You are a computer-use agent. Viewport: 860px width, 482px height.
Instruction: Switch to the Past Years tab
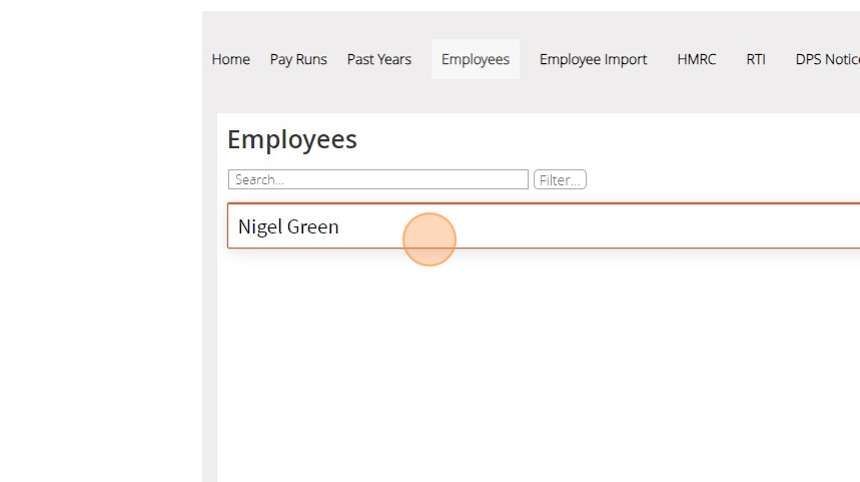pos(379,59)
